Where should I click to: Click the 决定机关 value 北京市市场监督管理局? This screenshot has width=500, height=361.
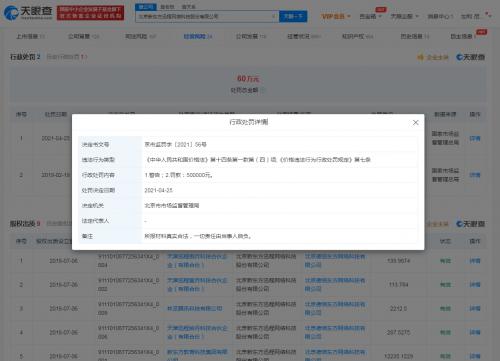click(x=171, y=205)
